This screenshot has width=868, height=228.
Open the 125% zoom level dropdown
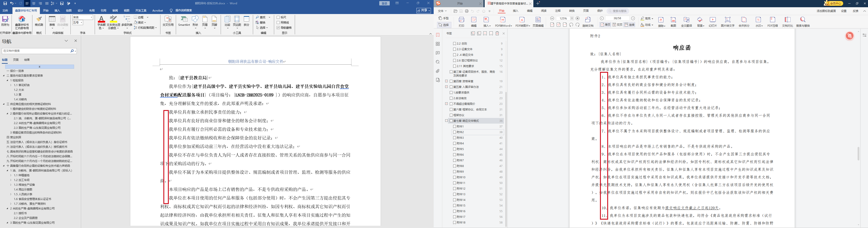pos(572,19)
